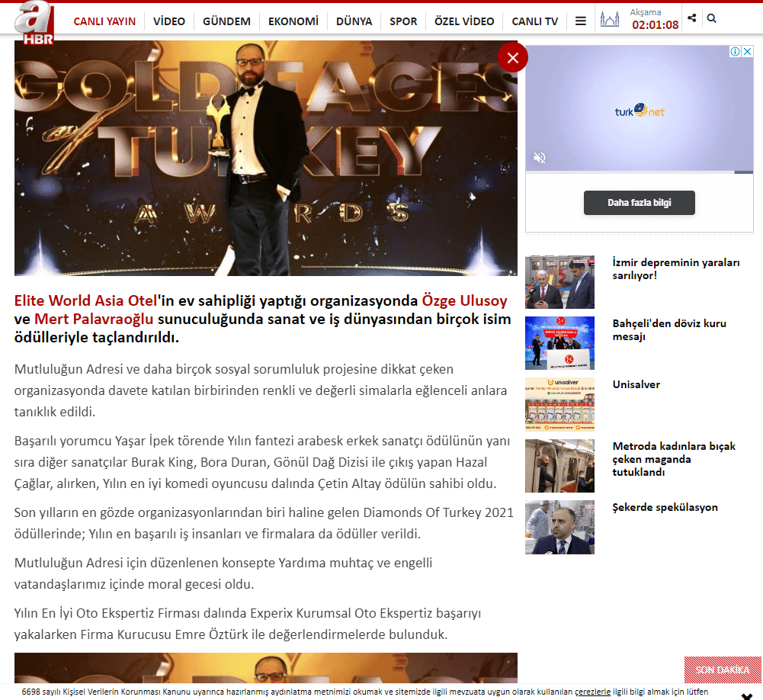Open Şekerde spekülasyon headline
Viewport: 763px width, 700px height.
[665, 507]
